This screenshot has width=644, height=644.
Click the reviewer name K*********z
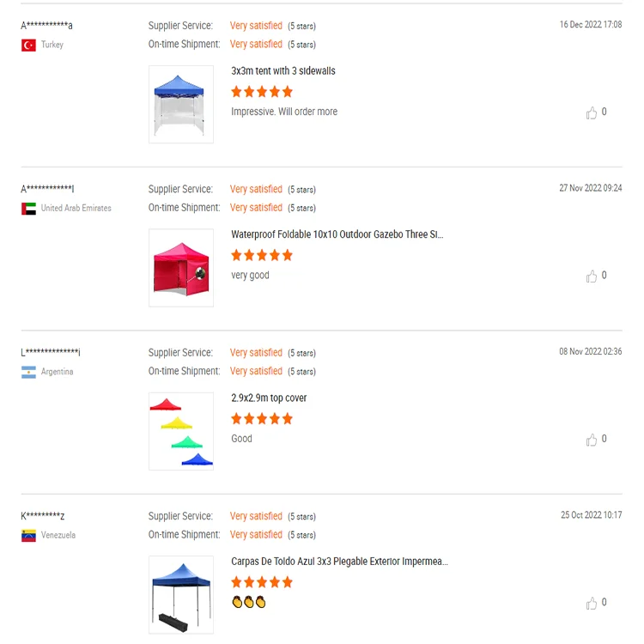point(43,516)
